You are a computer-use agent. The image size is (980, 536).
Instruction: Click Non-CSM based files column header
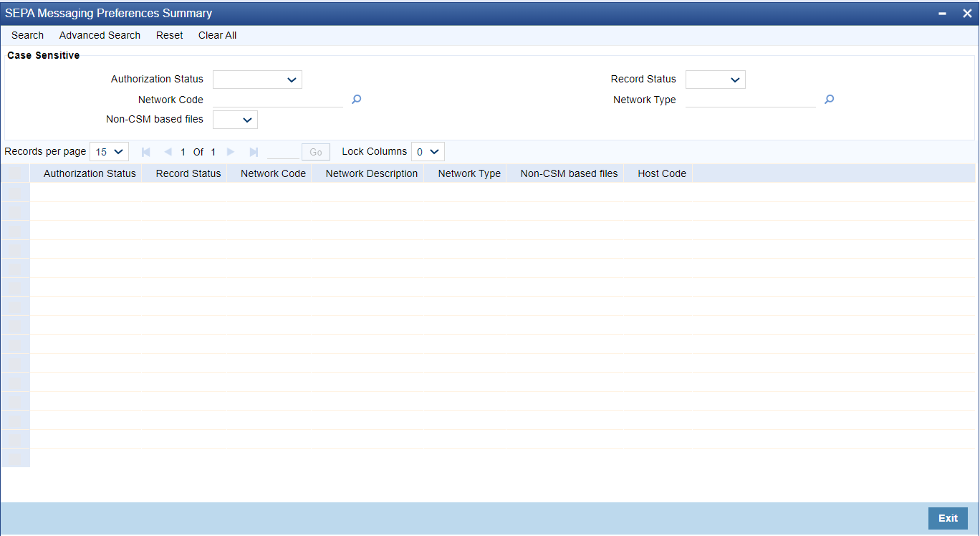click(569, 173)
